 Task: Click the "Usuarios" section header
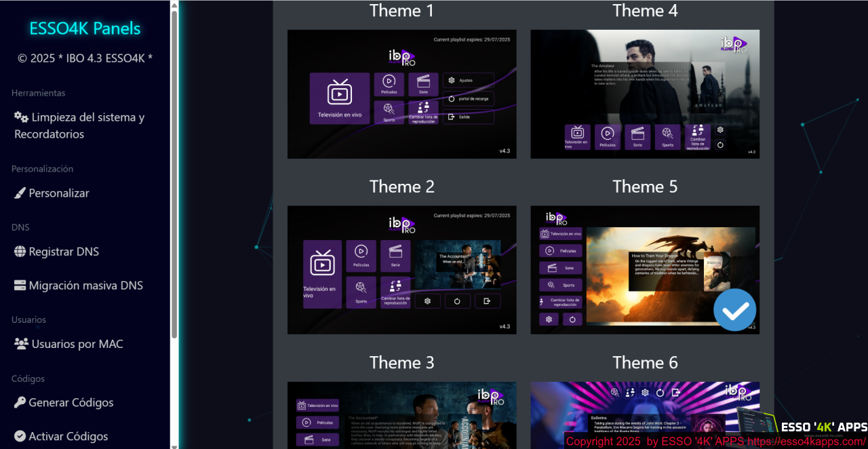pyautogui.click(x=28, y=319)
